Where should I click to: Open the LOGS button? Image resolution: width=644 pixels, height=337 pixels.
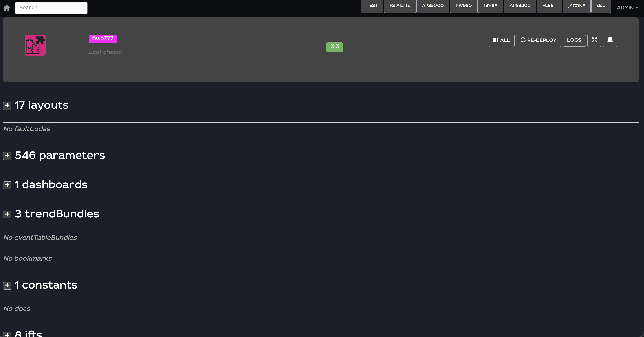[574, 40]
